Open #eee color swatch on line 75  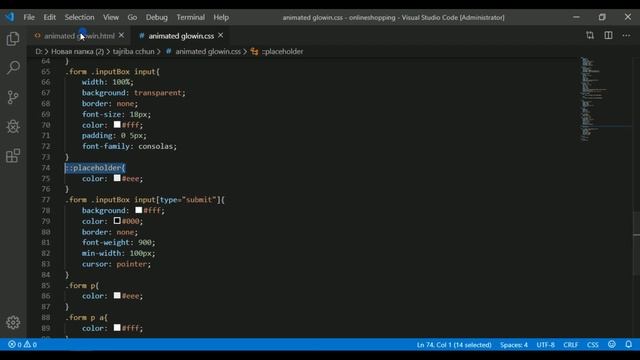pos(117,178)
